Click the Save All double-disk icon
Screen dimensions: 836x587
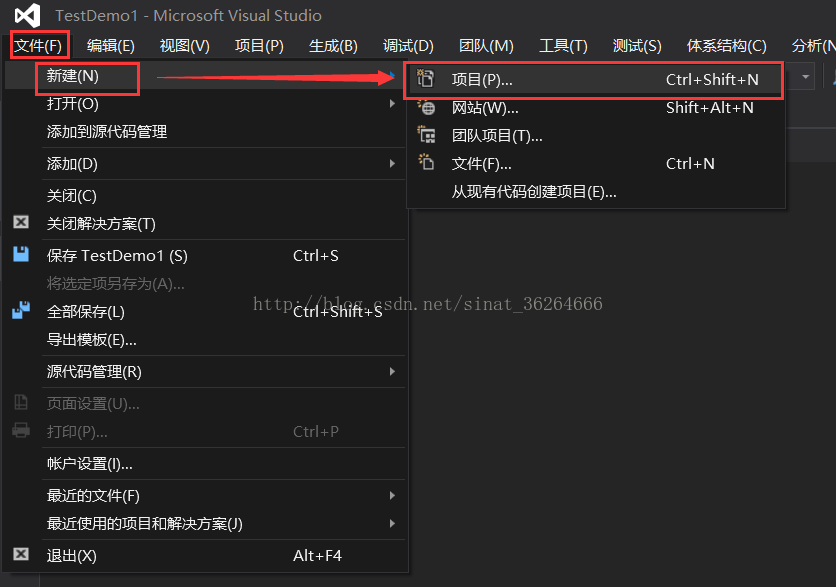(21, 310)
